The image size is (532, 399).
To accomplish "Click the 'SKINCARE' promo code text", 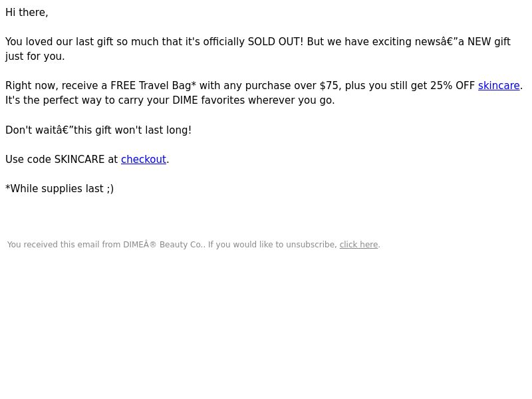I will point(79,160).
